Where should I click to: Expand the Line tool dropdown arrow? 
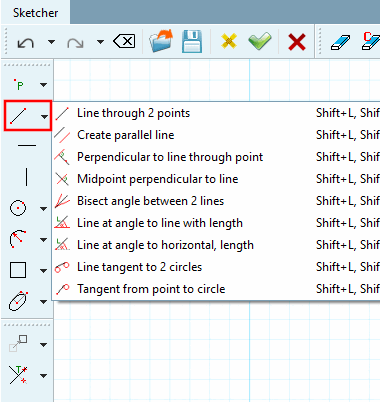click(44, 117)
